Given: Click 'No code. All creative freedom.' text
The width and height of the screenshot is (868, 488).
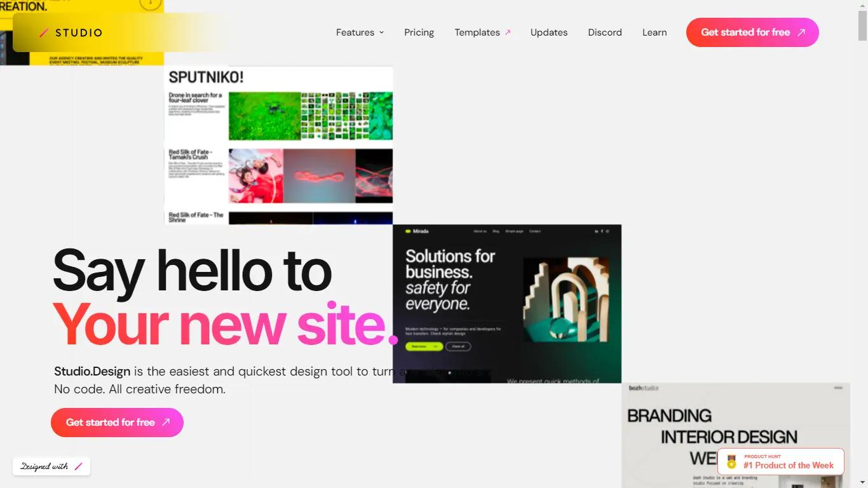Looking at the screenshot, I should tap(140, 389).
